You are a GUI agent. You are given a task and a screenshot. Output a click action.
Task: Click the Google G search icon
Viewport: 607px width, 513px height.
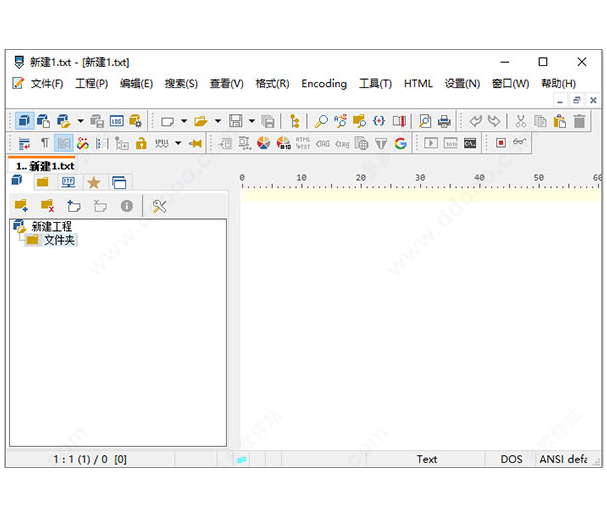coord(400,144)
